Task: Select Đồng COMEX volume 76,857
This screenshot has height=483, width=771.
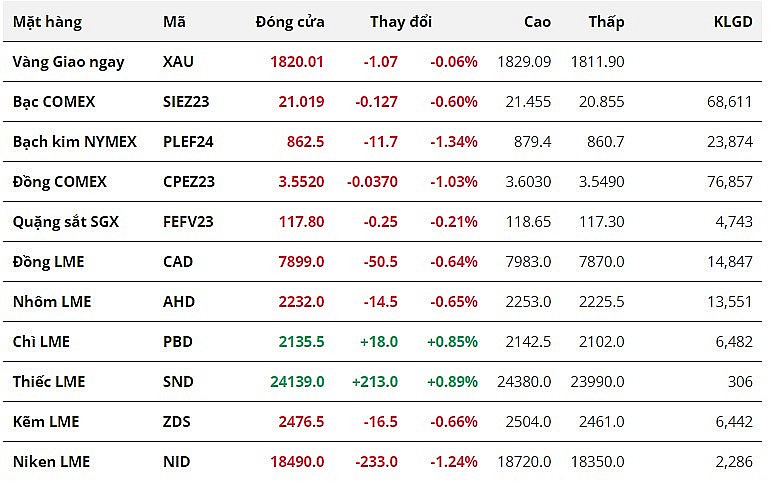Action: click(731, 182)
